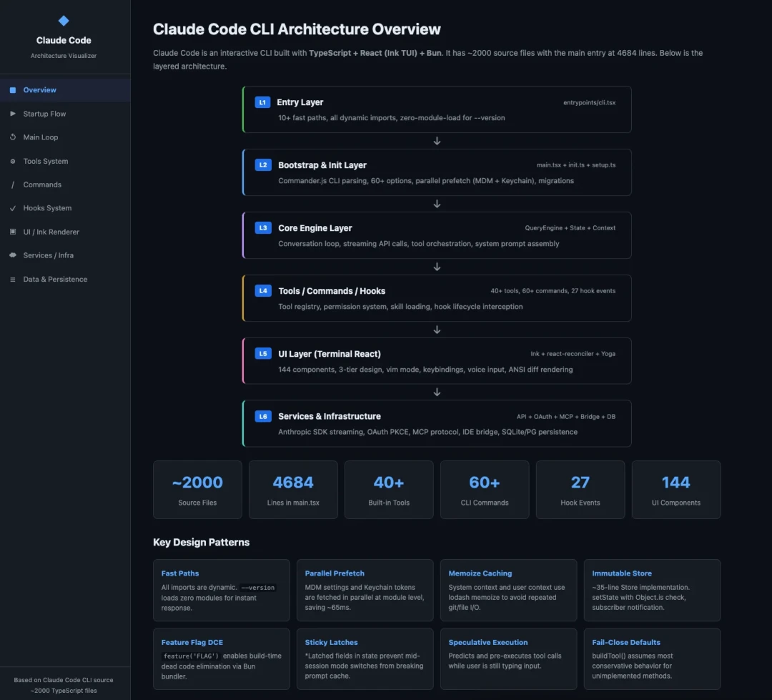Viewport: 772px width, 700px height.
Task: Click the UI Layer (Terminal React) title
Action: [330, 354]
